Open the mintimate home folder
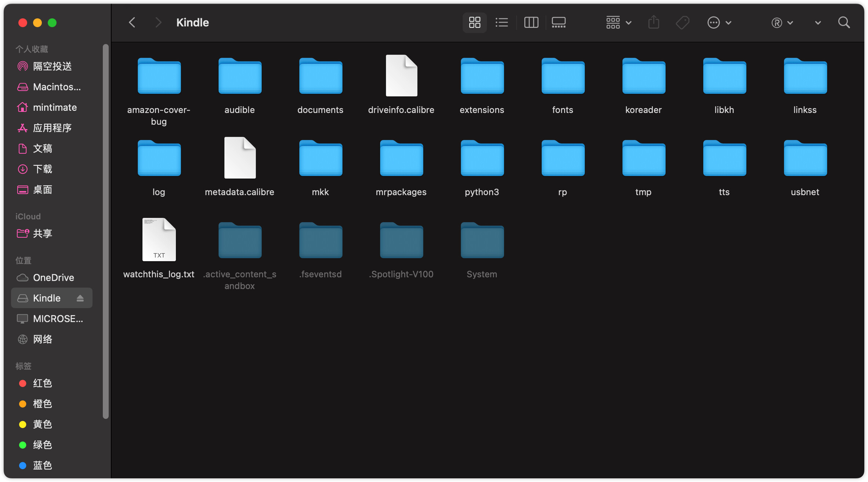Screen dimensions: 868x482 click(x=55, y=107)
